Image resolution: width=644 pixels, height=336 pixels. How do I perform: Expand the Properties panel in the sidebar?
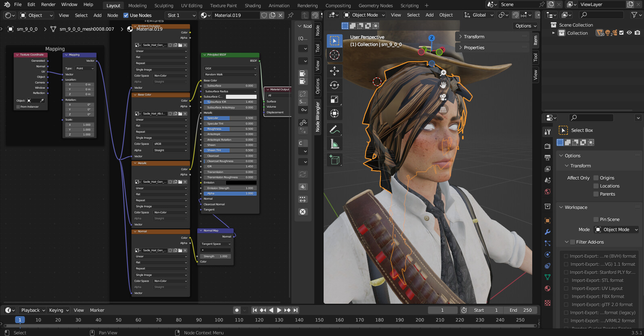pyautogui.click(x=492, y=48)
